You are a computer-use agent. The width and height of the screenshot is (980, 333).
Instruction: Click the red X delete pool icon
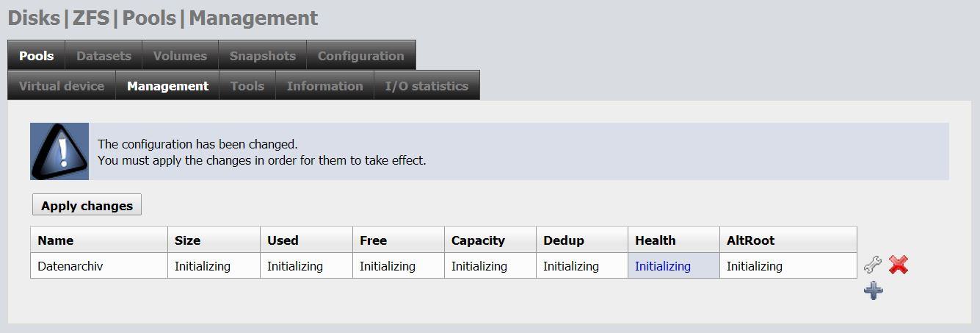pos(898,265)
